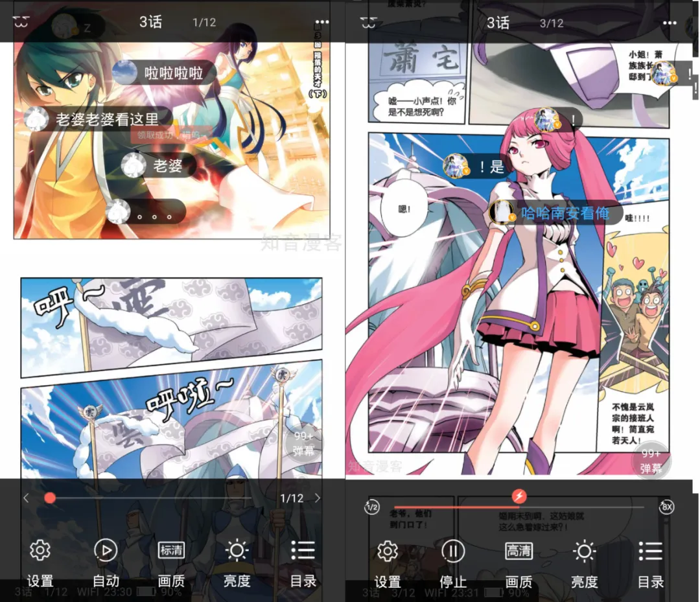The image size is (700, 602).
Task: Tap the short 老婆 danmaku bubble
Action: coord(159,165)
